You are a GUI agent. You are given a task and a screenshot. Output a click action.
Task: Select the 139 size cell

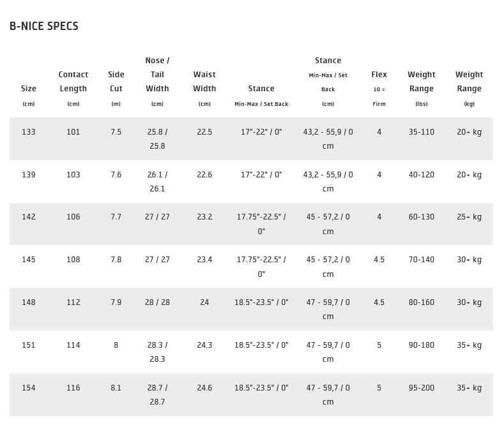29,175
